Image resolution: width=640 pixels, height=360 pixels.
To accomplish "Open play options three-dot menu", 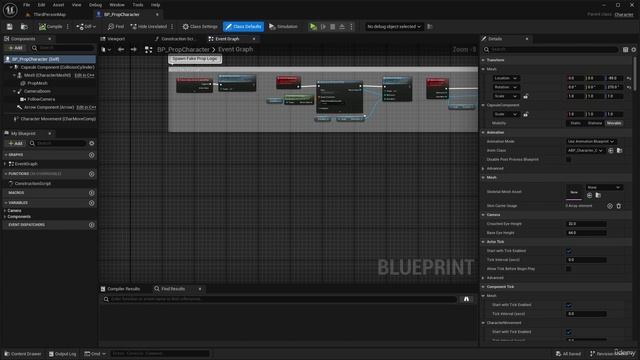I will click(351, 27).
